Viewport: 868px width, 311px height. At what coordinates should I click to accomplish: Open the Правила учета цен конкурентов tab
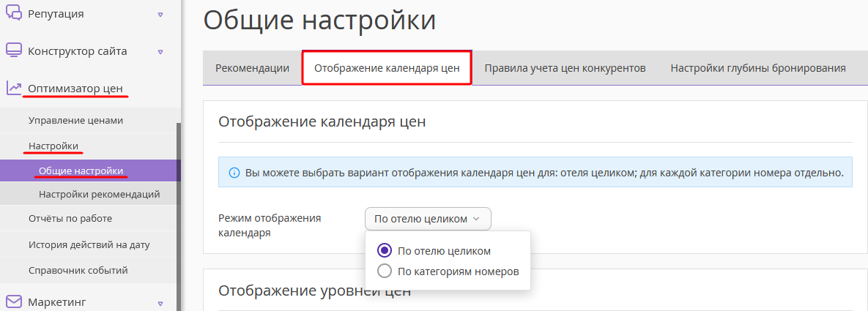click(565, 68)
